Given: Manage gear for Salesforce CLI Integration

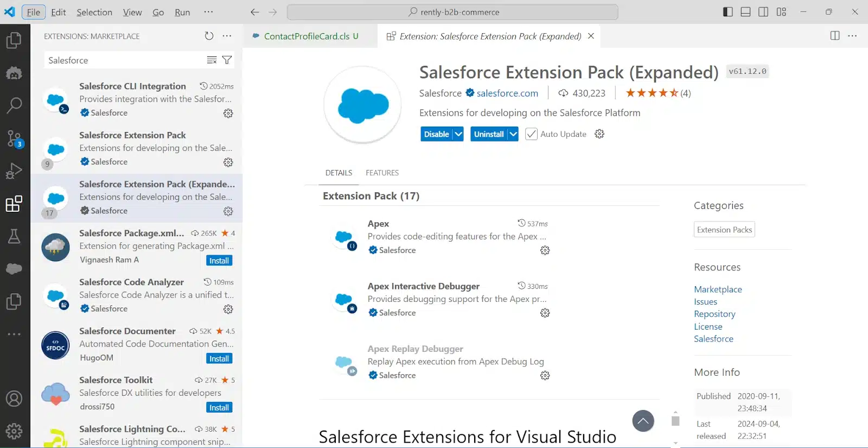Looking at the screenshot, I should (x=228, y=113).
